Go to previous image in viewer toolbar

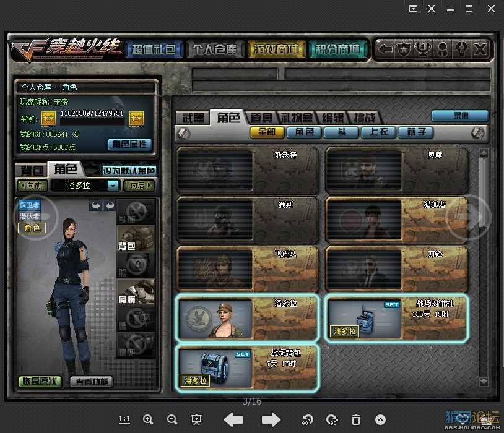(x=233, y=419)
